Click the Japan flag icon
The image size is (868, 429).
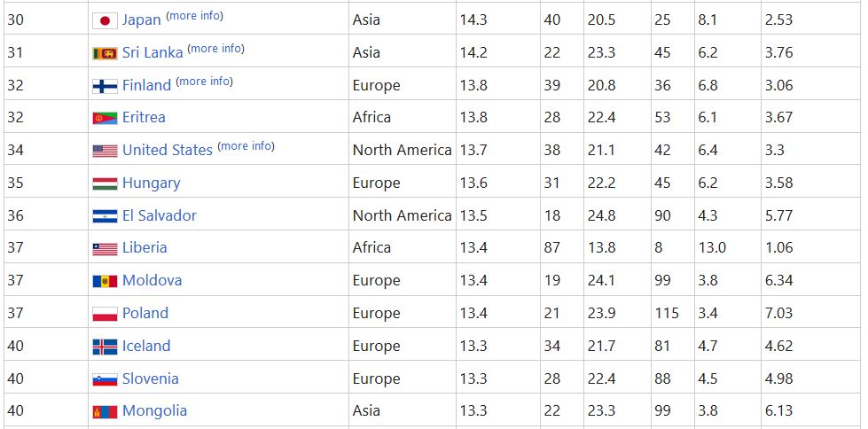(105, 20)
